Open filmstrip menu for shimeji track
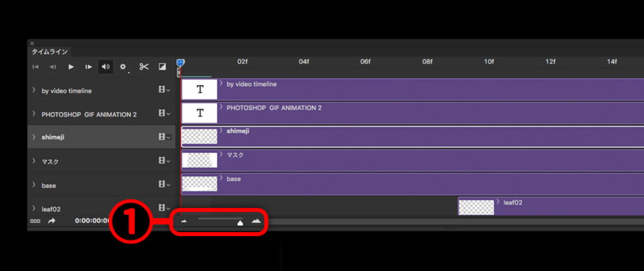 [164, 136]
